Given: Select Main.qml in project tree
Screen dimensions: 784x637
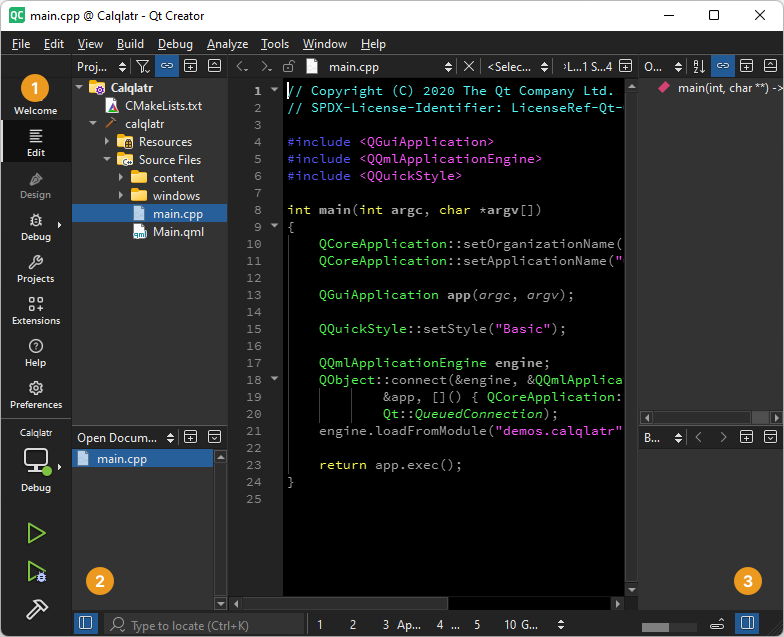Looking at the screenshot, I should 178,232.
